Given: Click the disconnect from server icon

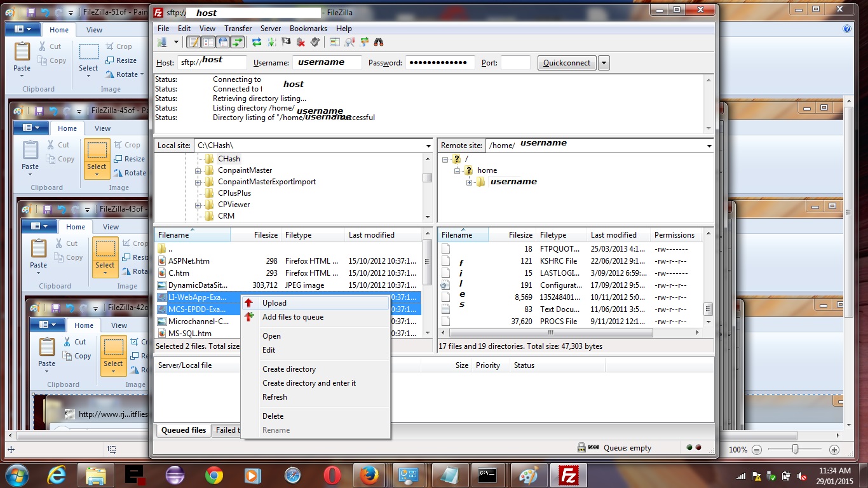Looking at the screenshot, I should pos(301,42).
